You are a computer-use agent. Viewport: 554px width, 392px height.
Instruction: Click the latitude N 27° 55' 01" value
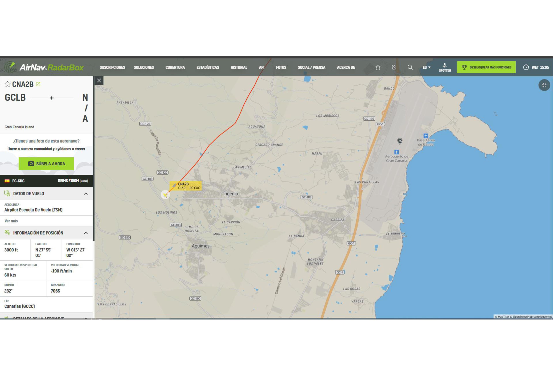click(x=43, y=253)
